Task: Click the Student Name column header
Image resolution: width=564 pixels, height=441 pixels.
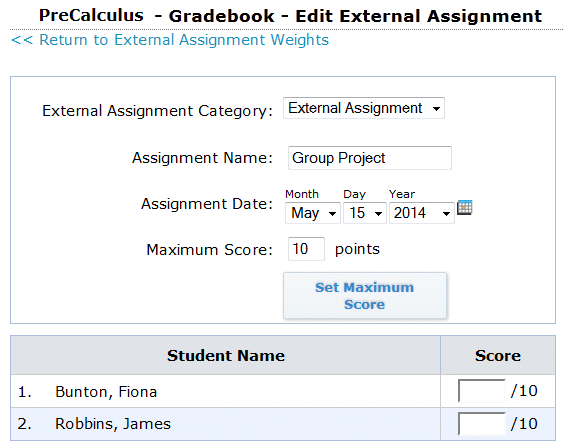Action: pyautogui.click(x=226, y=355)
